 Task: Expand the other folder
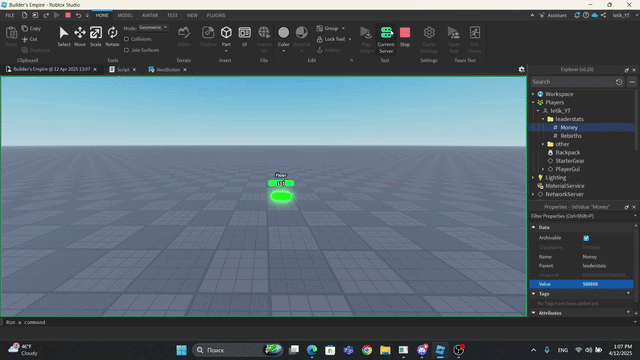tap(543, 144)
